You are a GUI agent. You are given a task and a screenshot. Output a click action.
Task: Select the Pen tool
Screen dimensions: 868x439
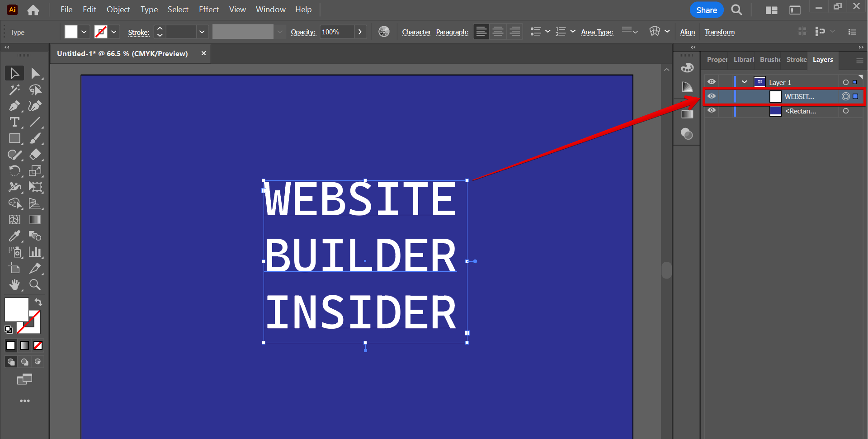pyautogui.click(x=14, y=106)
